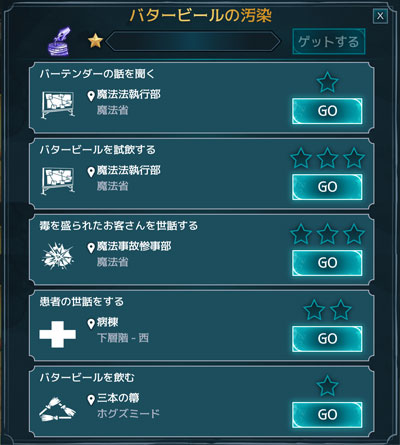This screenshot has height=445, width=400.
Task: Click the three broomsticks icon
Action: (x=57, y=409)
